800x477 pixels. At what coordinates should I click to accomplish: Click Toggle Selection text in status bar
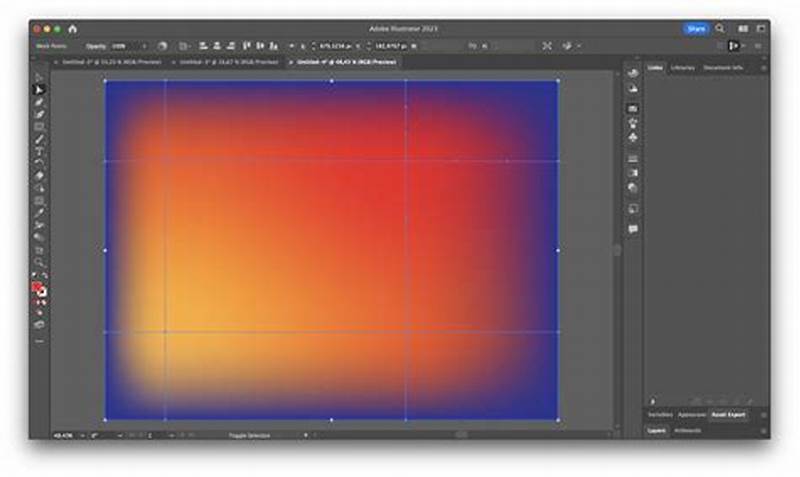click(249, 436)
